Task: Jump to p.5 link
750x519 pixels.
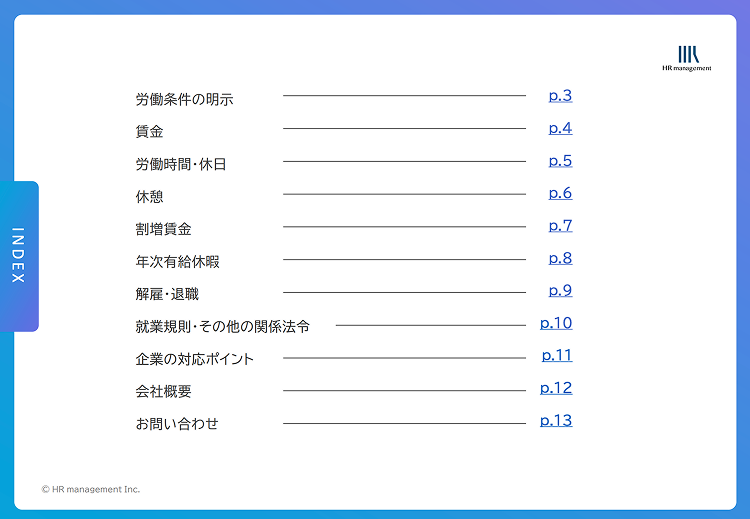Action: pyautogui.click(x=560, y=161)
